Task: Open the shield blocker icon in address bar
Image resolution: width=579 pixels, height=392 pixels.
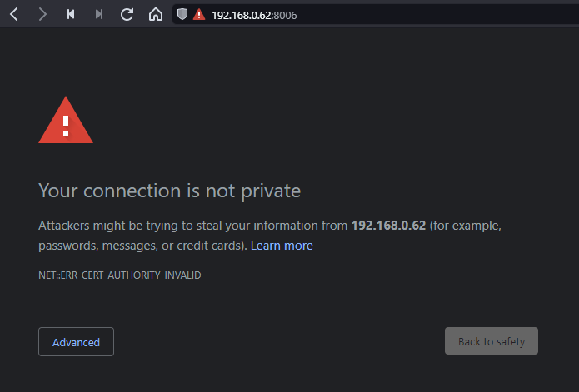Action: pyautogui.click(x=183, y=15)
